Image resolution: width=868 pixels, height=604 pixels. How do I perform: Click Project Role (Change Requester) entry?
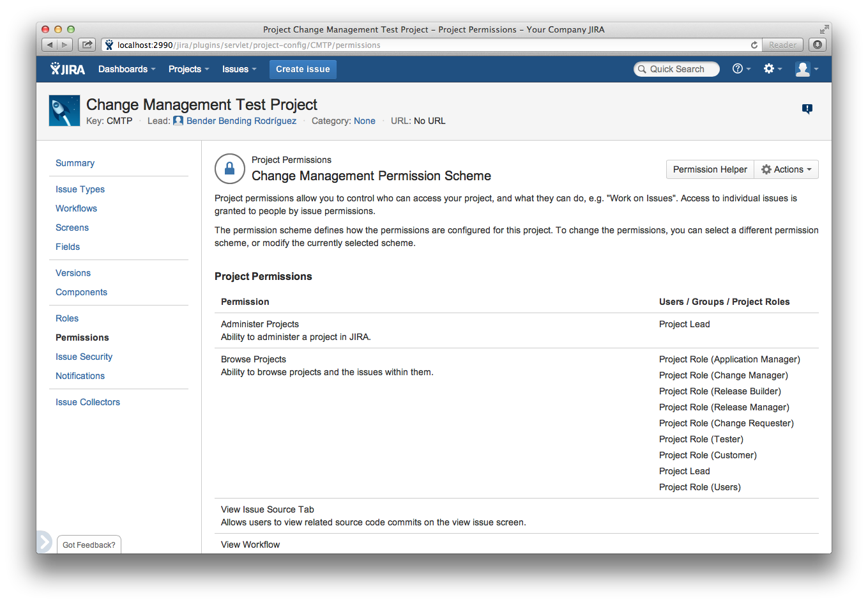(726, 423)
